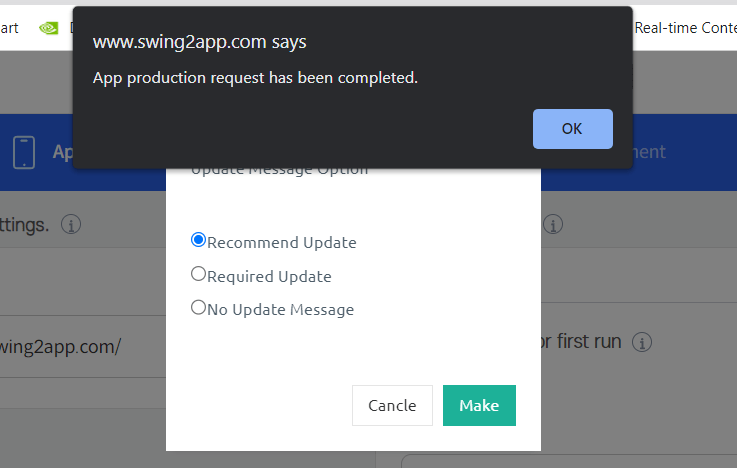Image resolution: width=737 pixels, height=468 pixels.
Task: Open info icon beside 'ttings.' label
Action: (x=71, y=224)
